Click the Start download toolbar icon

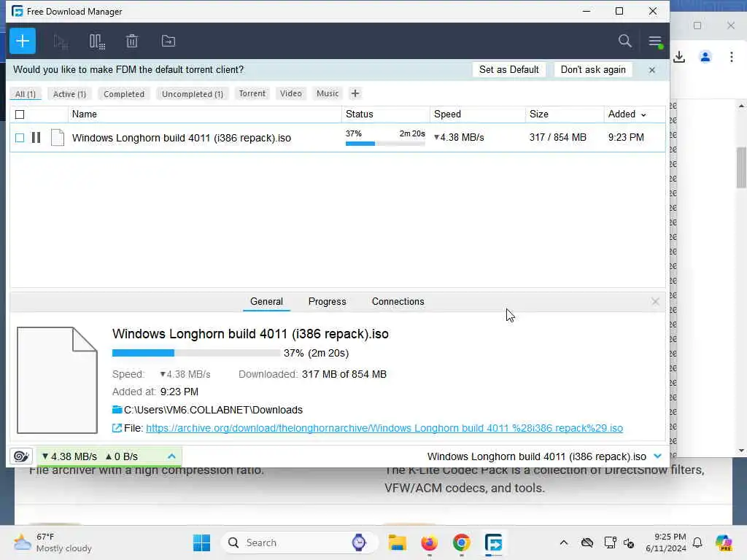[61, 42]
